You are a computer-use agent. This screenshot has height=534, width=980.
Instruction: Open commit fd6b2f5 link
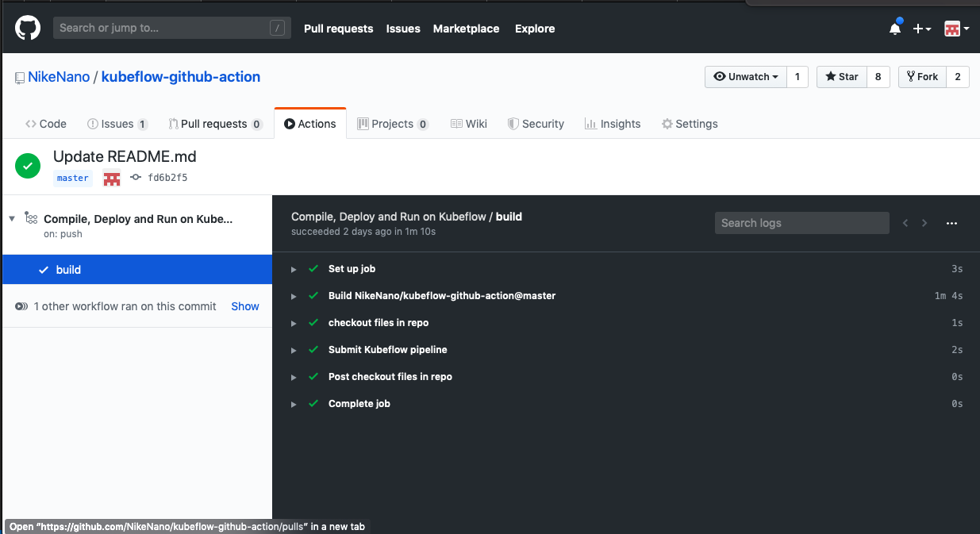(x=167, y=179)
